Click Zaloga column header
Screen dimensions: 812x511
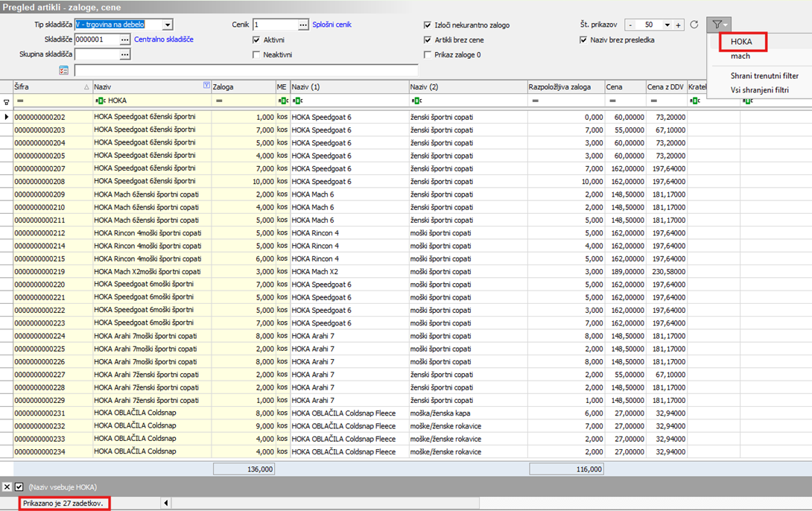tap(244, 86)
